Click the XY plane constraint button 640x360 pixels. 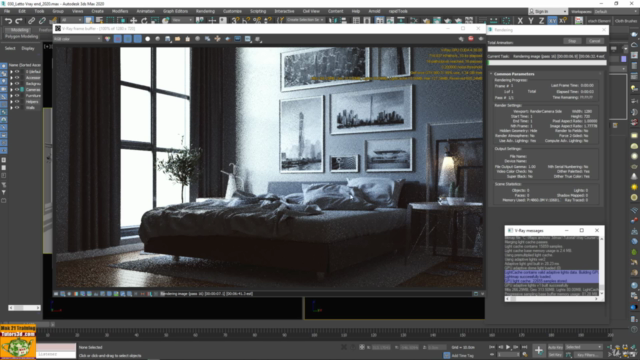(552, 20)
